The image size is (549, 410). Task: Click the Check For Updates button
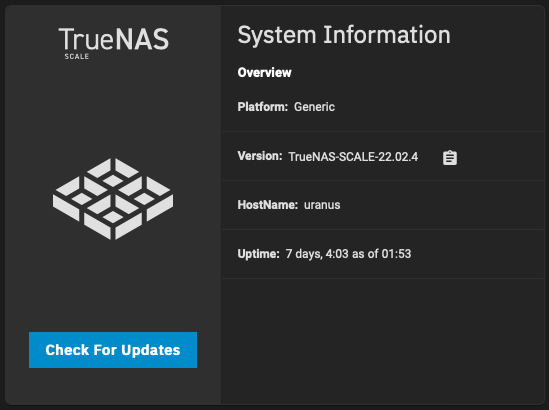coord(113,350)
